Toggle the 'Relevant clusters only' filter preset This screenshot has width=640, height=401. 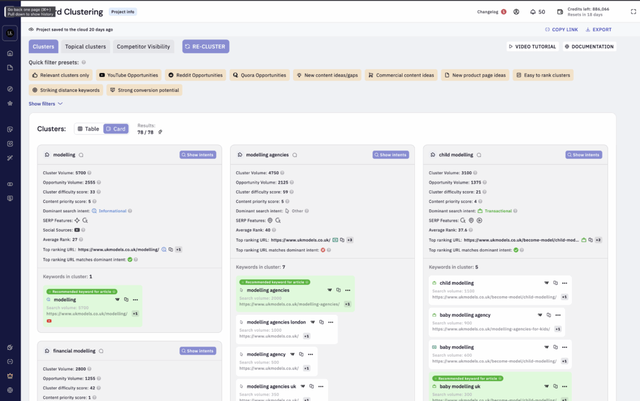(61, 75)
